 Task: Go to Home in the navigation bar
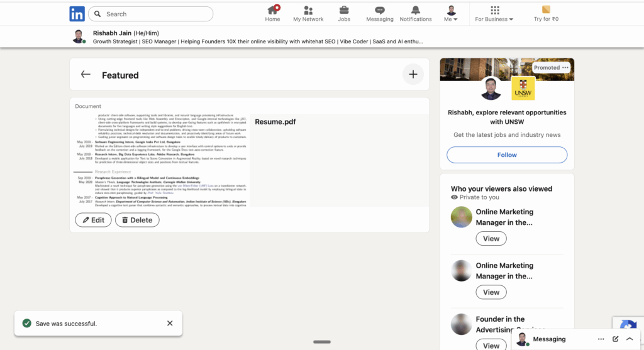[x=272, y=14]
